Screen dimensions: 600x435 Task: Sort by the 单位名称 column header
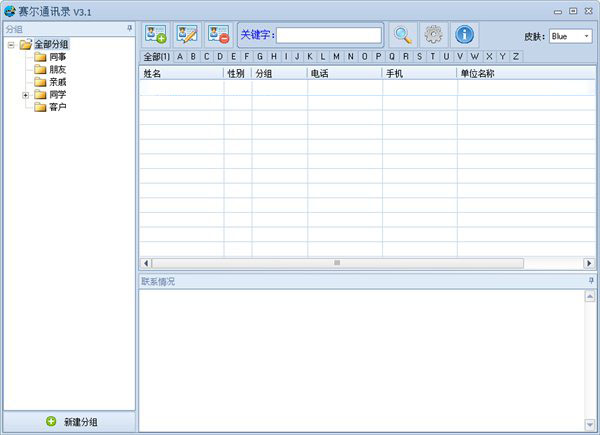click(527, 73)
